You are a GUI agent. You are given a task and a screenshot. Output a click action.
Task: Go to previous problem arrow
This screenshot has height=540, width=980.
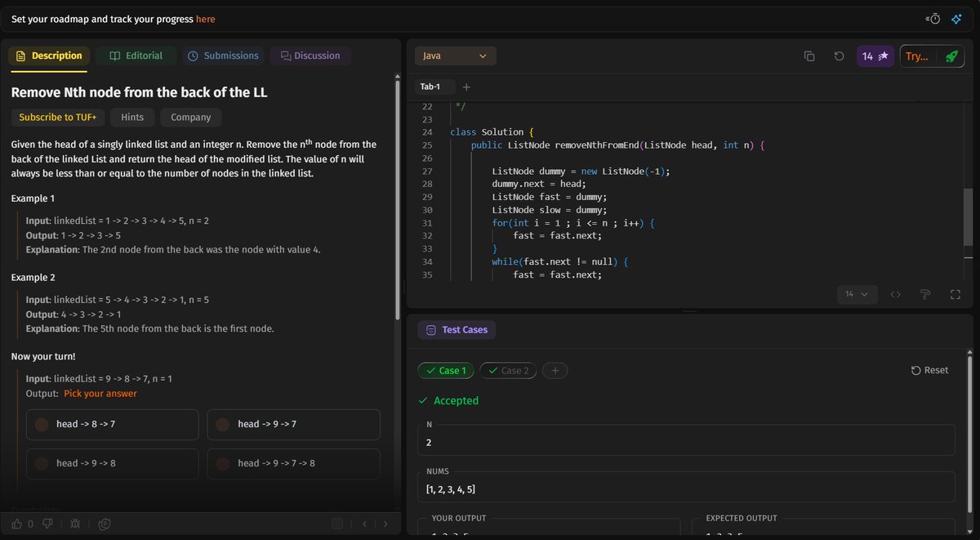coord(364,524)
